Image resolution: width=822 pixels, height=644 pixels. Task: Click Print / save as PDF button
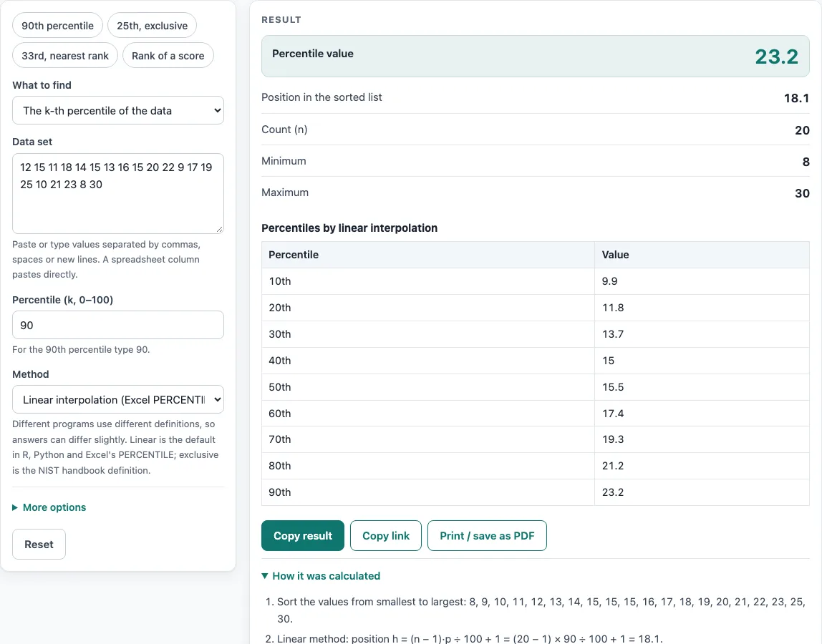click(487, 535)
